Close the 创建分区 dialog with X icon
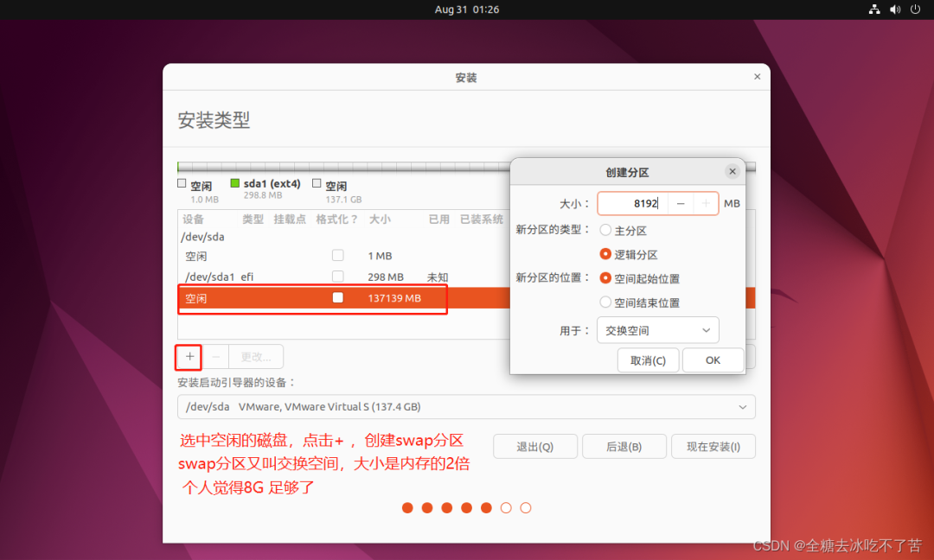Screen dimensions: 934x560 pyautogui.click(x=732, y=172)
